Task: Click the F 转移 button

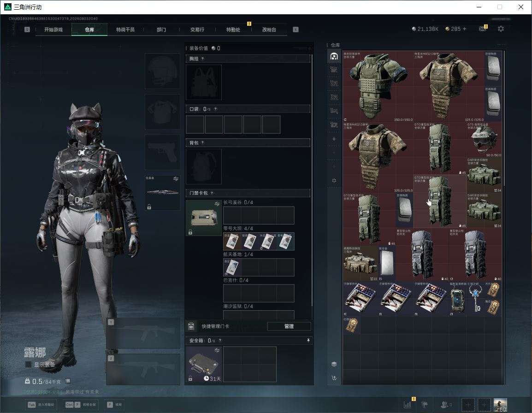Action: click(114, 405)
